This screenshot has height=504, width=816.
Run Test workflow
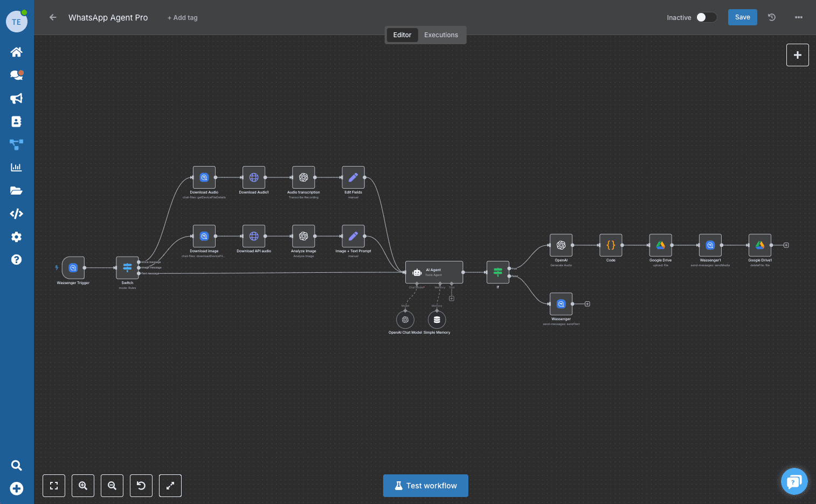425,485
